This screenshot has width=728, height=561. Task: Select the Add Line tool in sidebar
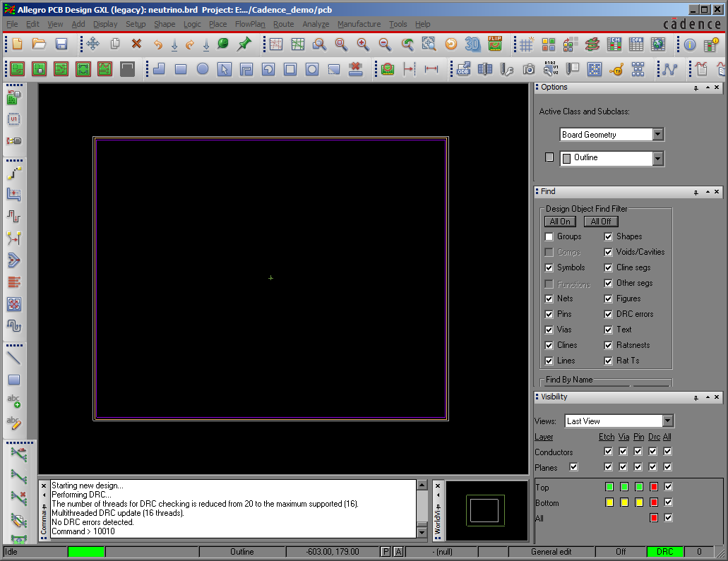[14, 358]
